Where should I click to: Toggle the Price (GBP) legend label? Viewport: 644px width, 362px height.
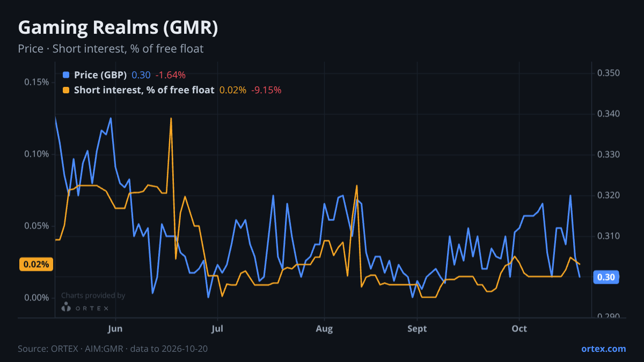(100, 75)
